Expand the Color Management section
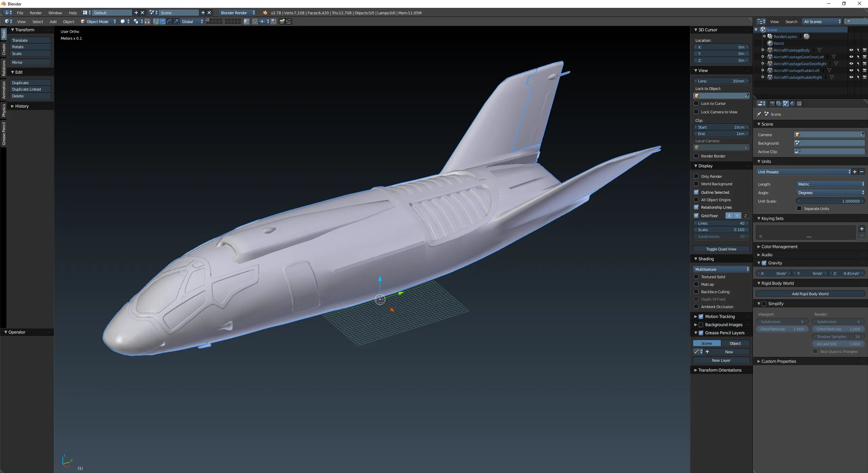This screenshot has width=868, height=473. tap(779, 247)
